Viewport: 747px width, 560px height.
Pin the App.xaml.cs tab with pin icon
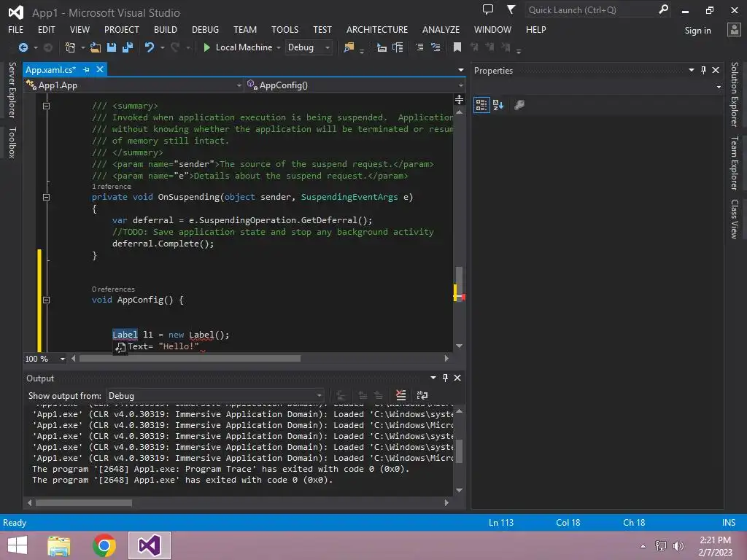(x=86, y=69)
